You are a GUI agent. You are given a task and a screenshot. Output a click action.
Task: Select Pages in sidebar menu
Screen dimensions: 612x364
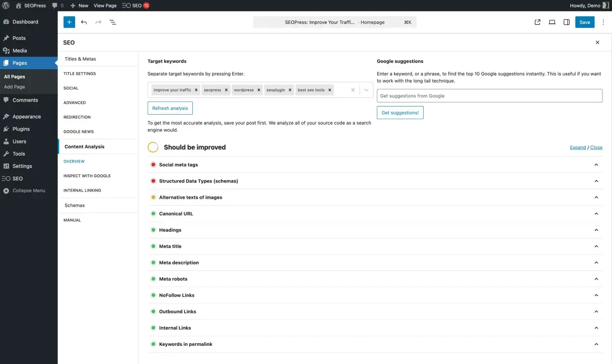[x=29, y=63]
